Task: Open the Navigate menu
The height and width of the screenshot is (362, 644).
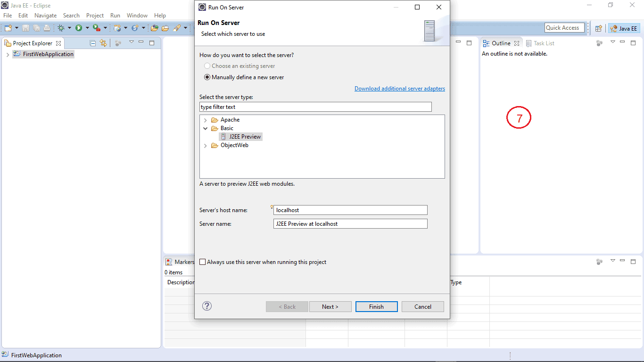Action: (45, 16)
